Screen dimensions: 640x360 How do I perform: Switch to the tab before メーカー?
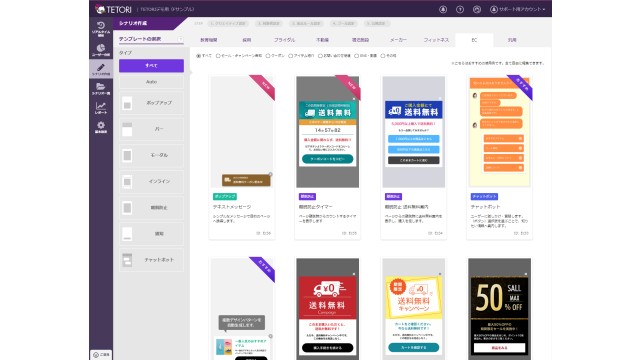point(360,40)
